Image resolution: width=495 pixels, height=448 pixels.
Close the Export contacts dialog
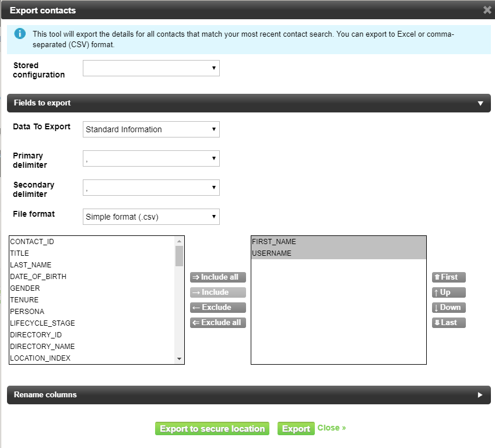[487, 10]
